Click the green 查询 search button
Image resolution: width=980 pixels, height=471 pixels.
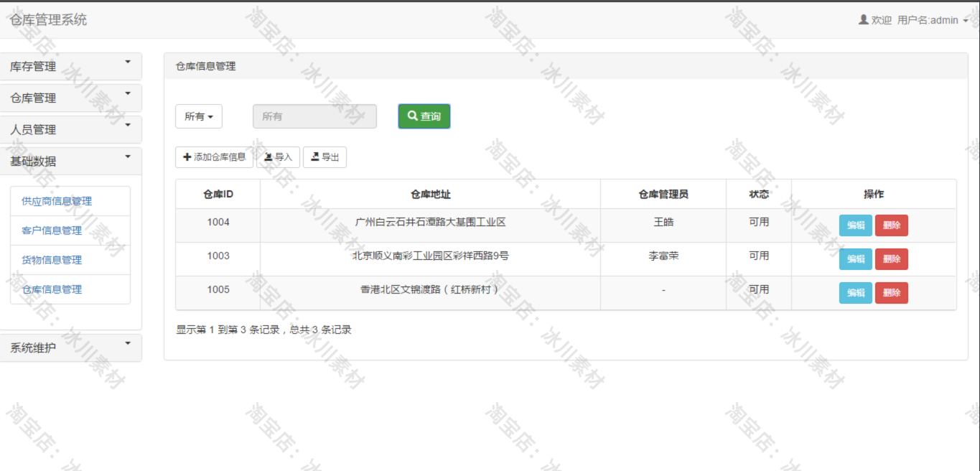[424, 116]
